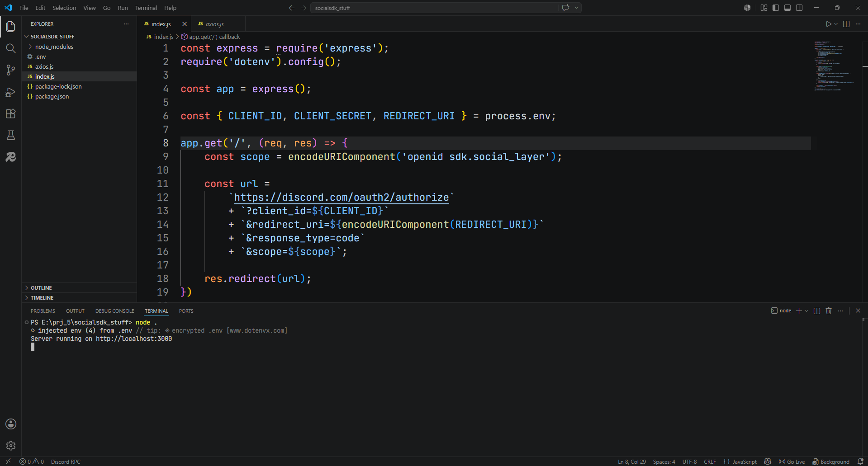Open the File menu
Viewport: 868px width, 466px height.
[x=24, y=8]
